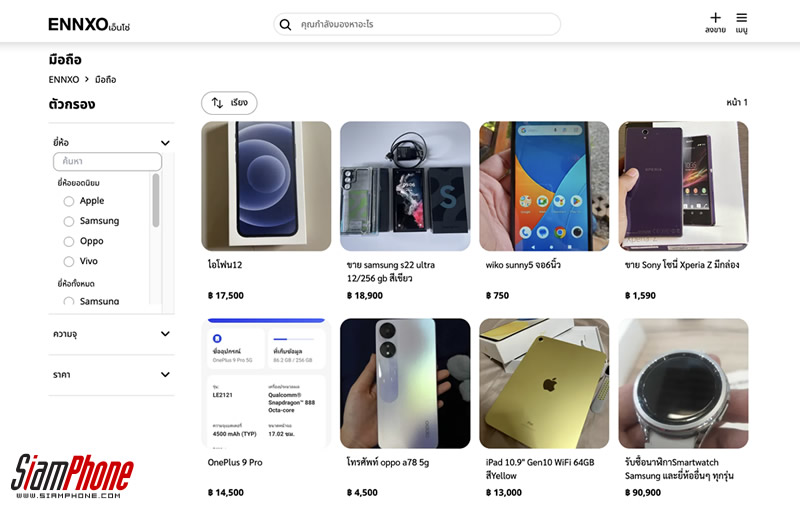Click the brand list scrollbar
The image size is (800, 509).
point(155,200)
